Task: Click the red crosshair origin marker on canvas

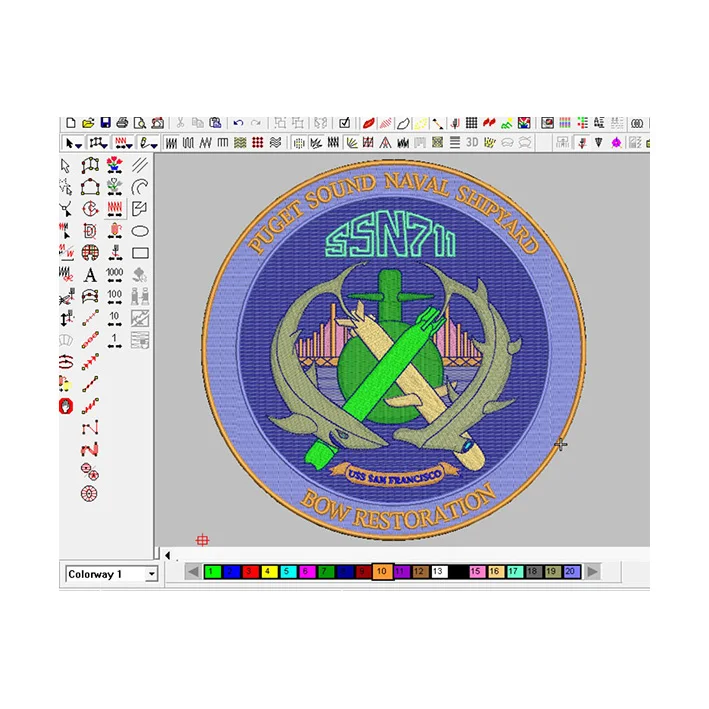Action: tap(202, 540)
